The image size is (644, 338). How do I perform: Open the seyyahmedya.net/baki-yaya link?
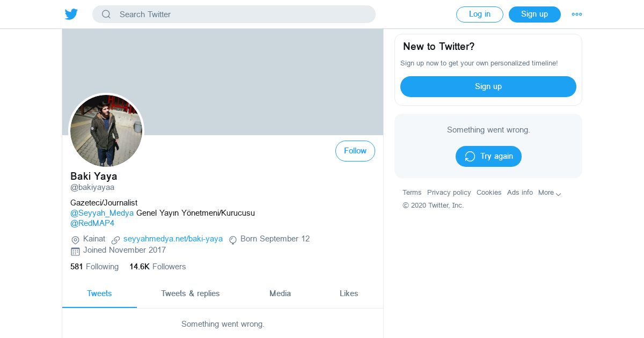173,239
